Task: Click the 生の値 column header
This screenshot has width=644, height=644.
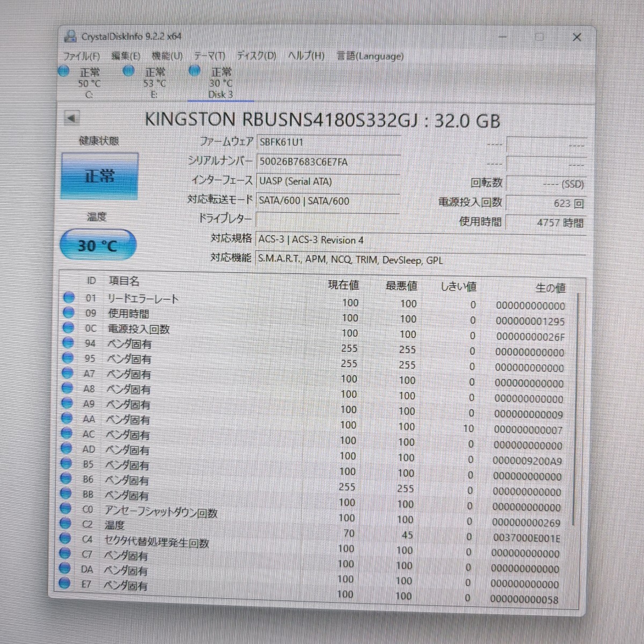Action: point(550,288)
